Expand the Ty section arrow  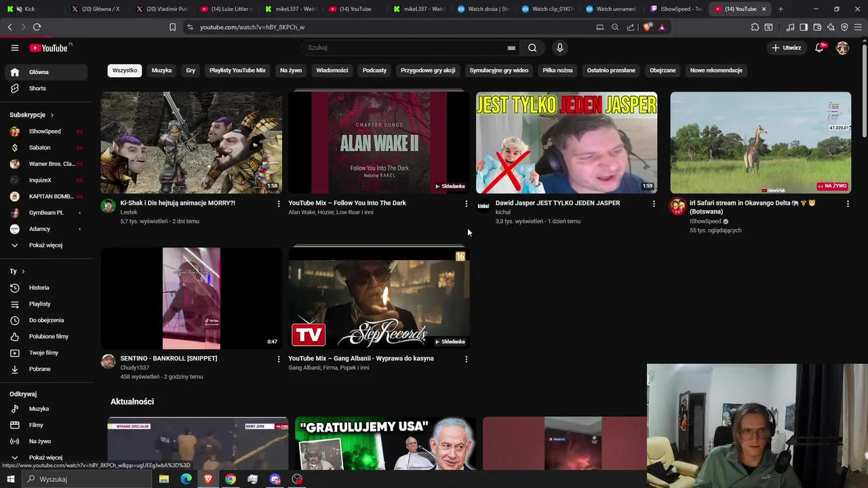tap(22, 272)
